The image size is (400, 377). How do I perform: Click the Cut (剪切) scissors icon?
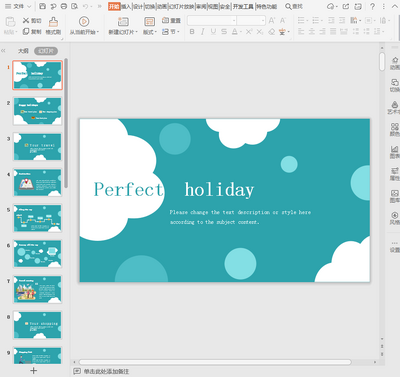click(x=26, y=21)
